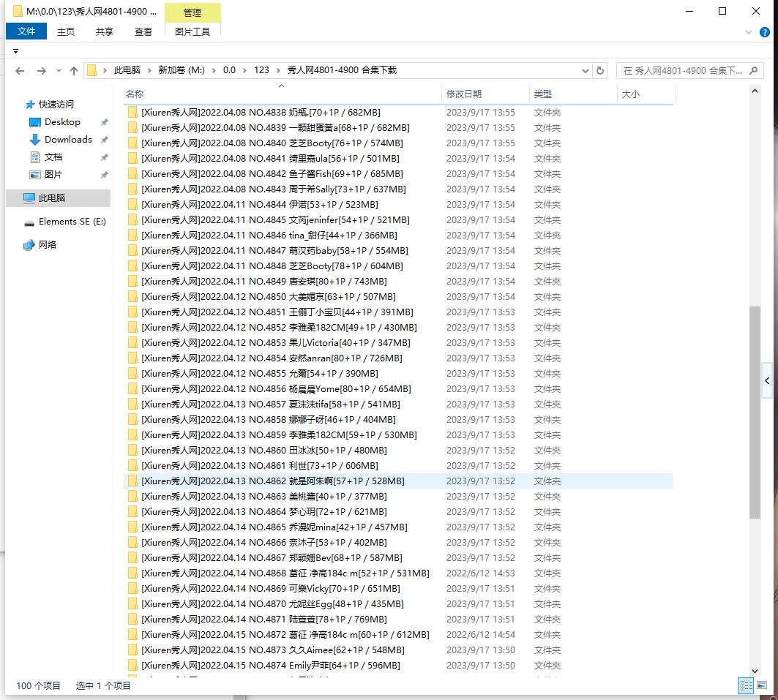Sort by the 名称 column header
The image size is (778, 700).
(282, 94)
